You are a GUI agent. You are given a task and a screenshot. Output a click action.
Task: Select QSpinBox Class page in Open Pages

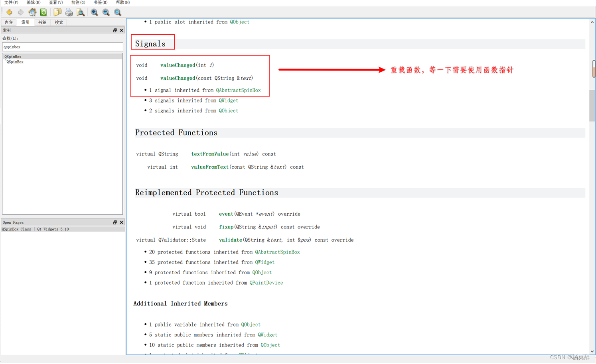tap(63, 229)
